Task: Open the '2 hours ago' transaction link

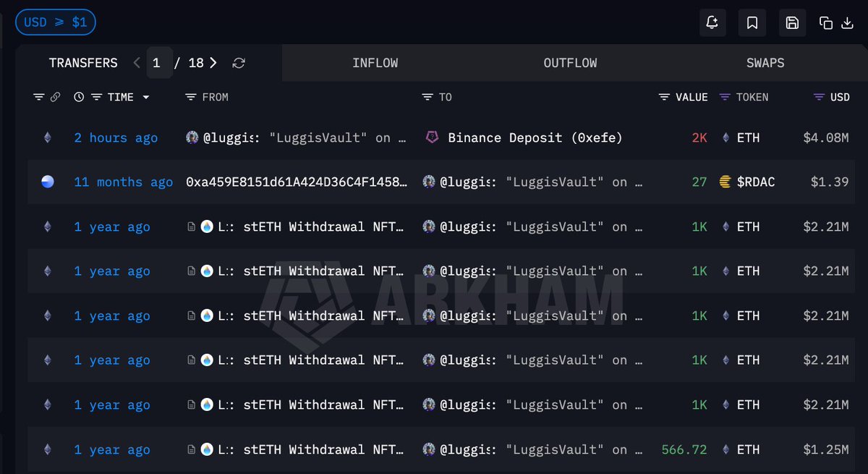Action: (x=116, y=137)
